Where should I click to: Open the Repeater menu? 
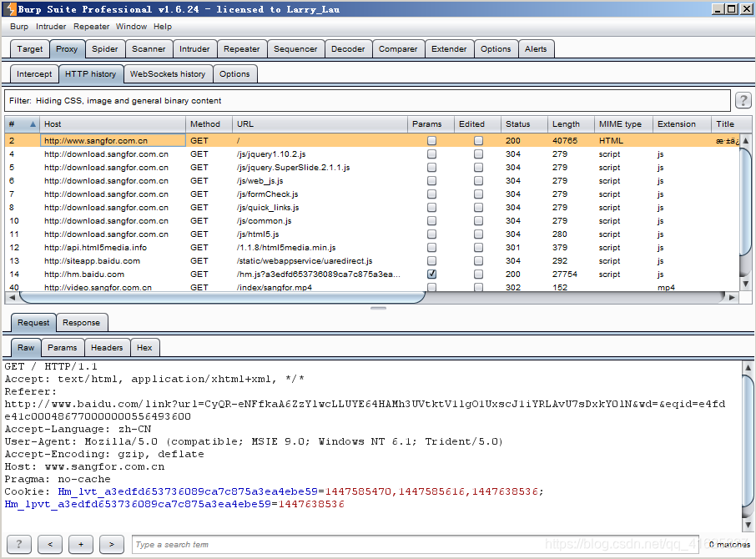pyautogui.click(x=91, y=27)
